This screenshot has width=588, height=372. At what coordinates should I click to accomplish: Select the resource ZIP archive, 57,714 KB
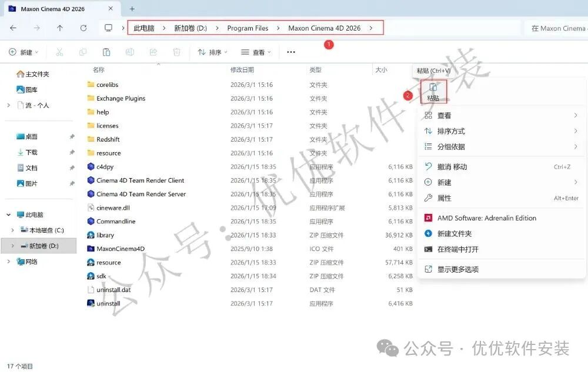108,263
